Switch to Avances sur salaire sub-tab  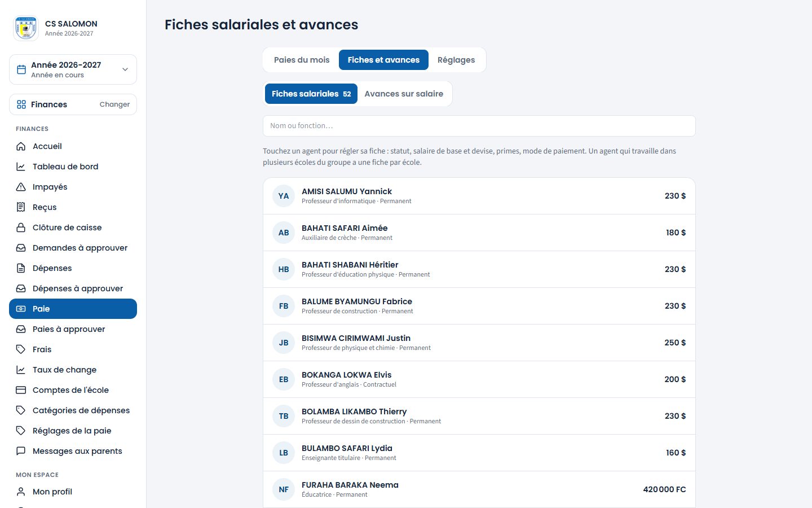pos(404,94)
